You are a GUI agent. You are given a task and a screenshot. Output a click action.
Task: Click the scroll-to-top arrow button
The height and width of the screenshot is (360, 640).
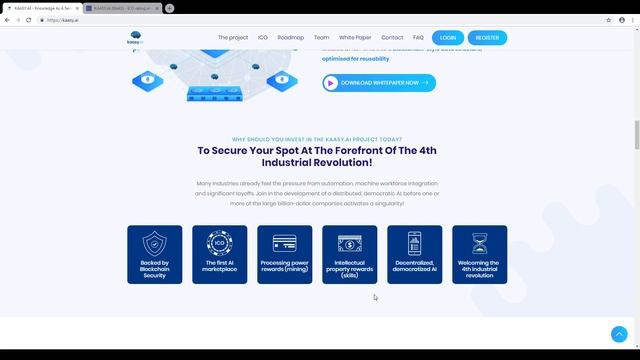[619, 334]
